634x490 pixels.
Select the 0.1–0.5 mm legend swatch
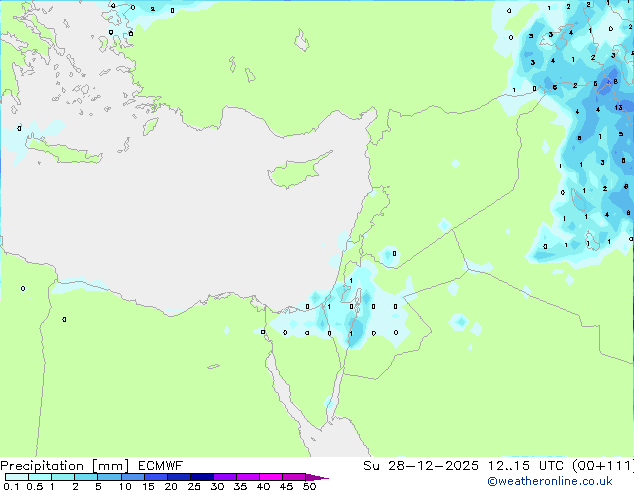[17, 477]
